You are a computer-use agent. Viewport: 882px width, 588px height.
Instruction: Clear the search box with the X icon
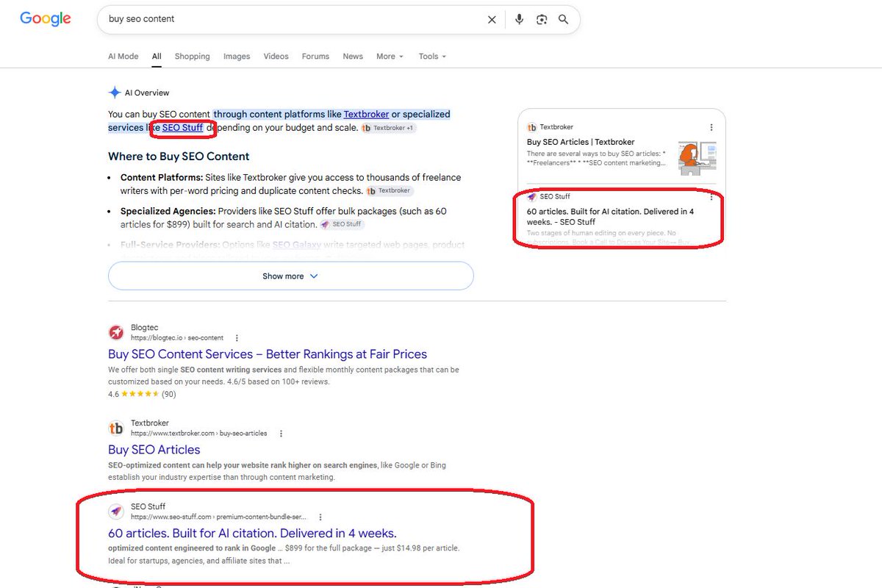tap(492, 20)
